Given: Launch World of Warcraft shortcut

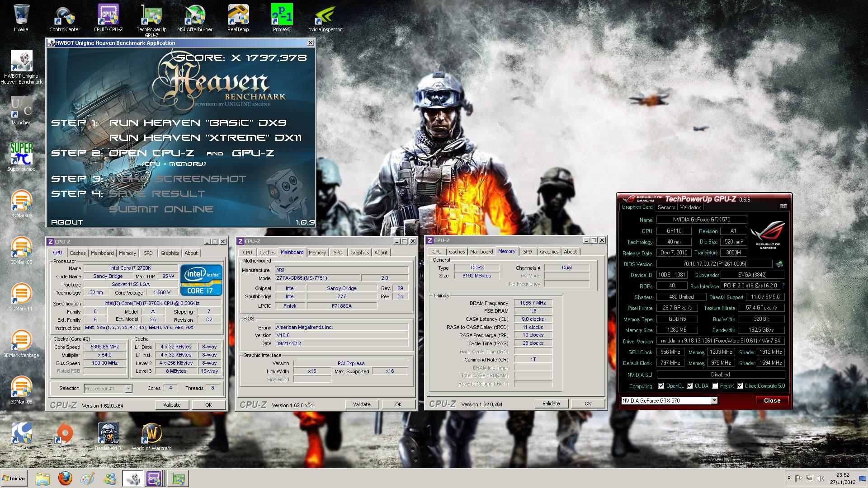Looking at the screenshot, I should click(x=151, y=436).
